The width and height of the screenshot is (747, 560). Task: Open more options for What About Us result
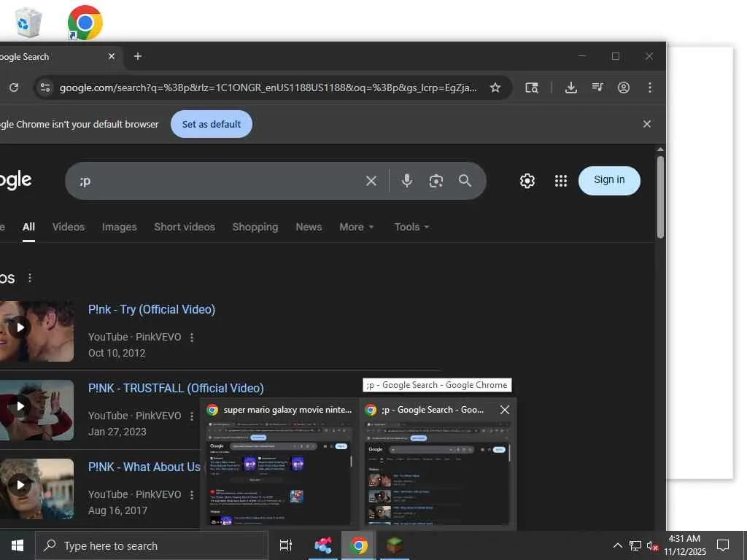pyautogui.click(x=192, y=495)
